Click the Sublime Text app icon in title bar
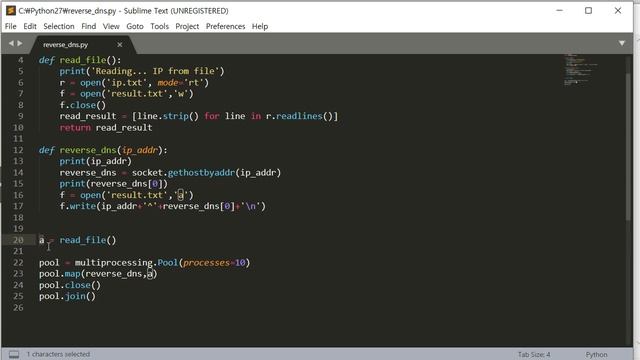The height and width of the screenshot is (360, 640). click(x=11, y=11)
